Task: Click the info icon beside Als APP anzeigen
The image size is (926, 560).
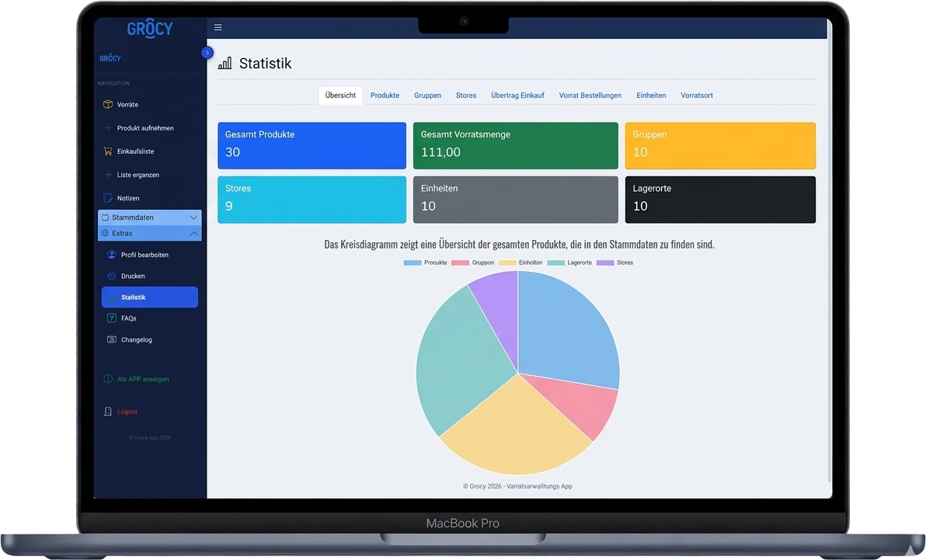Action: [x=108, y=379]
